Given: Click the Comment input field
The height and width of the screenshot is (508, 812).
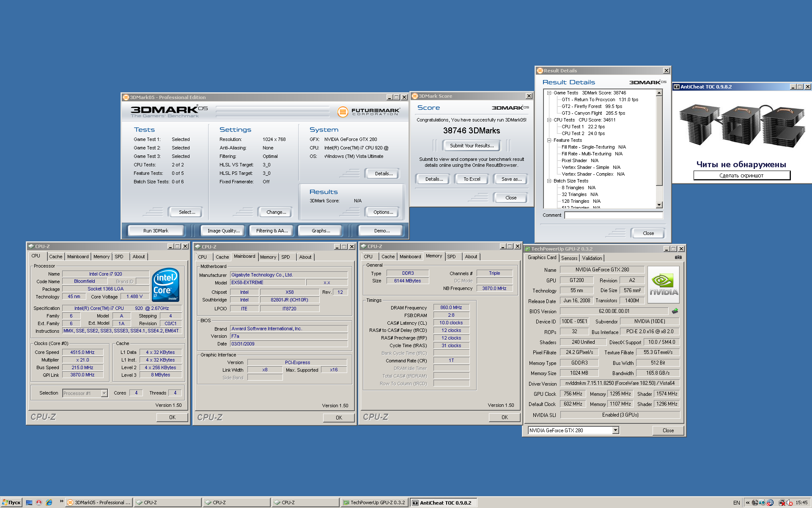Looking at the screenshot, I should [x=614, y=215].
